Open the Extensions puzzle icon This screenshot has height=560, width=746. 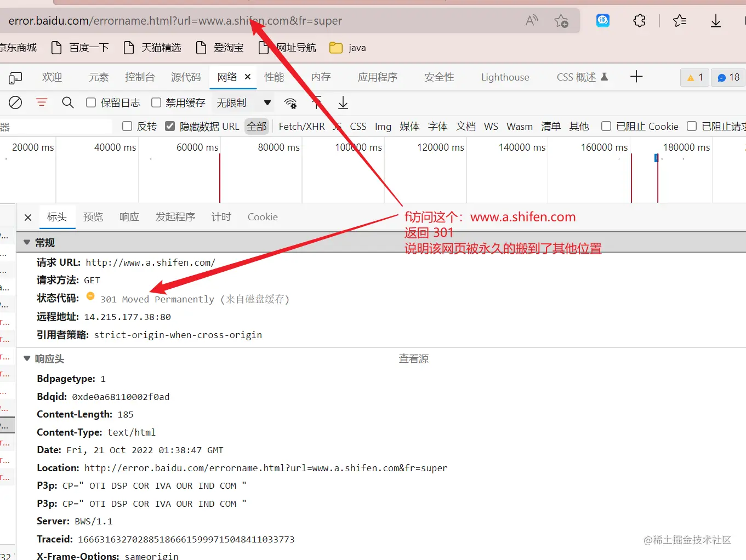pos(639,21)
